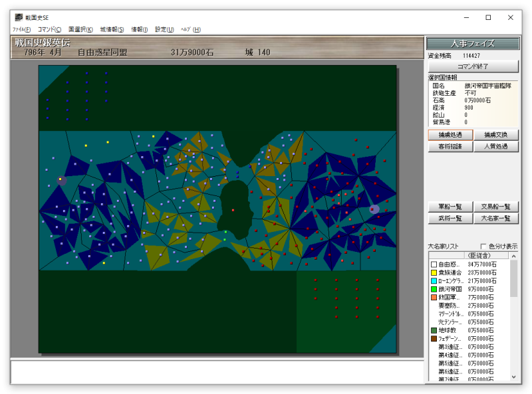Click the 大名家リスト label
This screenshot has height=394, width=532.
click(x=443, y=246)
